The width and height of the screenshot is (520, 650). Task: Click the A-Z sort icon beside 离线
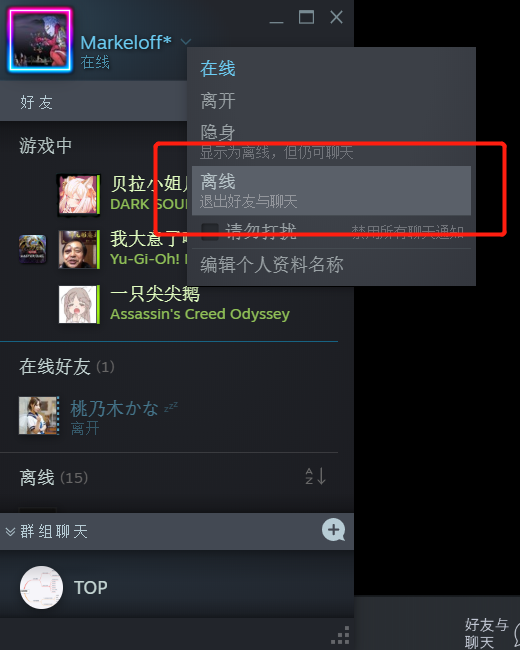316,476
